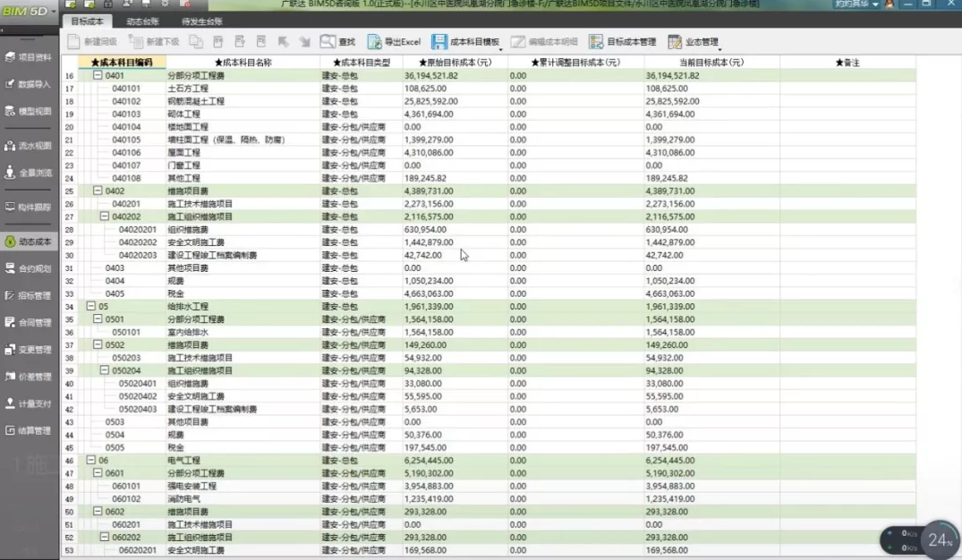Image resolution: width=962 pixels, height=560 pixels.
Task: Click the 业态管理 toolbar icon
Action: click(675, 42)
